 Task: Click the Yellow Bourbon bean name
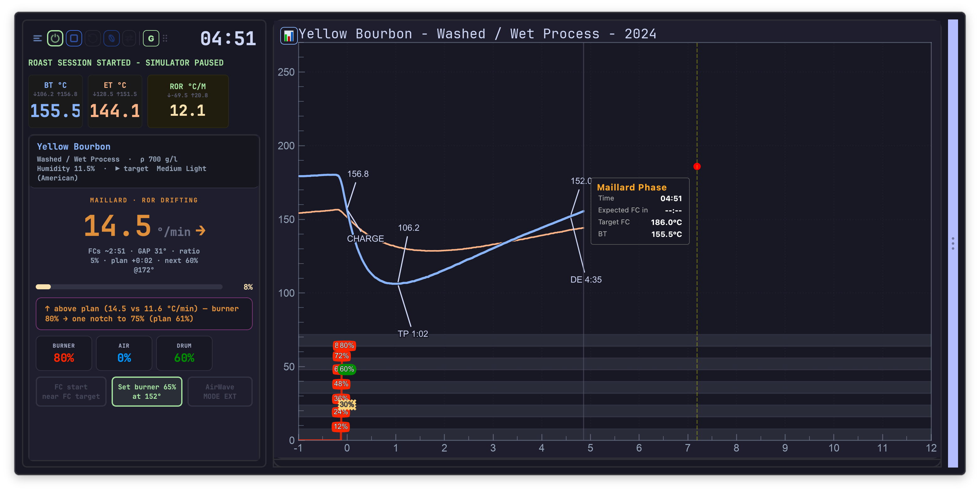click(x=73, y=147)
